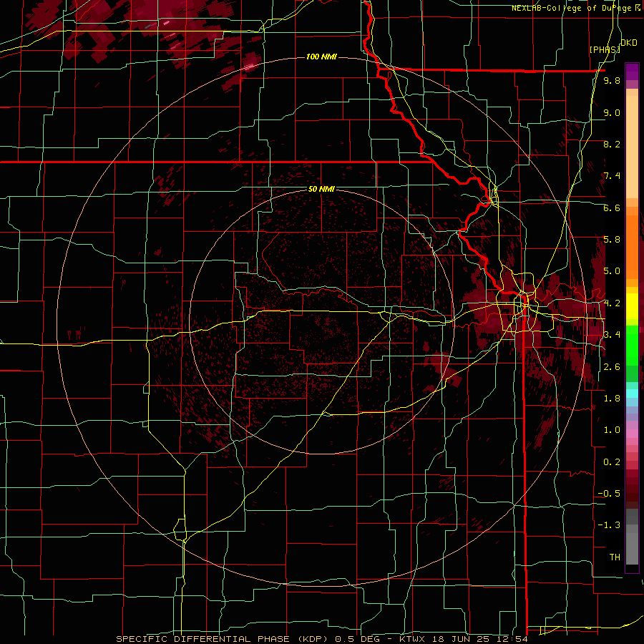Viewport: 644px width, 644px height.
Task: Pick the bright green color bar segment
Action: (x=632, y=345)
